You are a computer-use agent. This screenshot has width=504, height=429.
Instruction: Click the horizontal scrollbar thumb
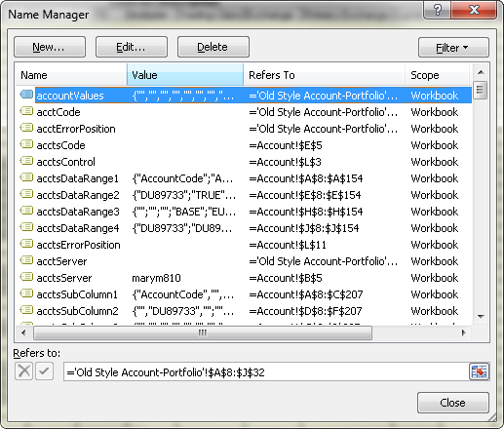pyautogui.click(x=203, y=332)
